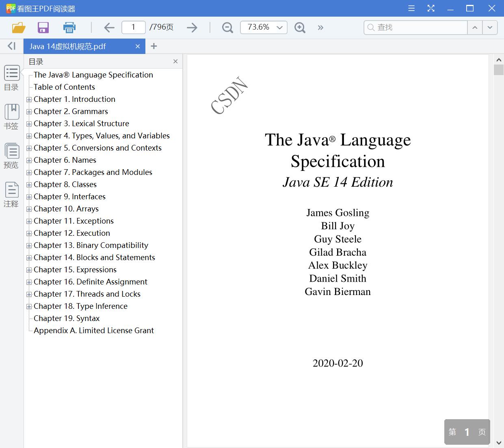Go to previous page with left arrow
The height and width of the screenshot is (448, 504).
(109, 28)
